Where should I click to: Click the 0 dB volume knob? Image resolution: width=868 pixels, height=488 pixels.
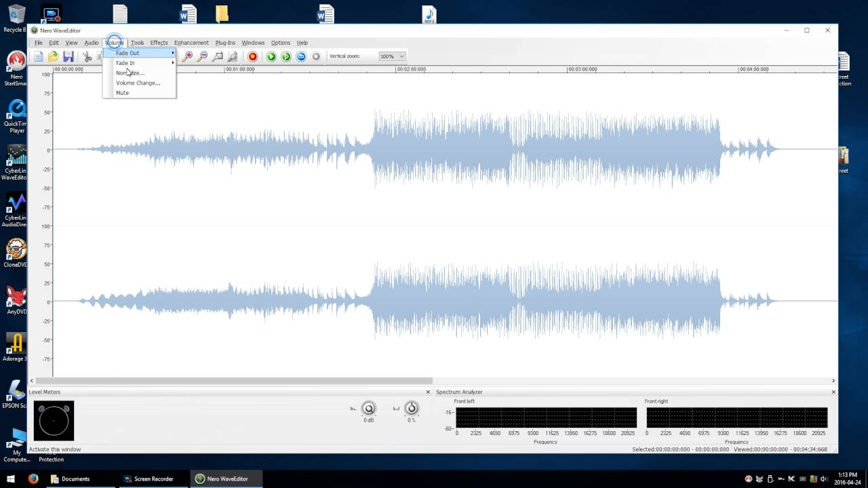[x=369, y=408]
